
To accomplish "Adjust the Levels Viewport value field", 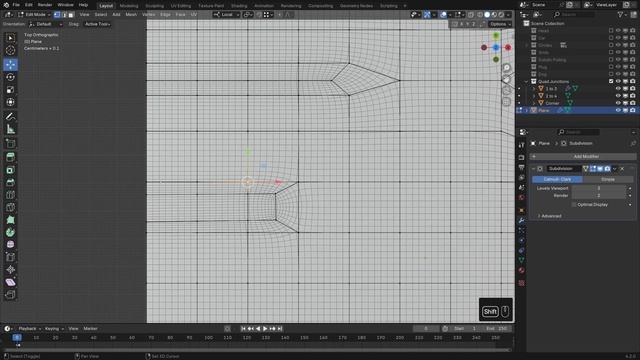I will (599, 188).
